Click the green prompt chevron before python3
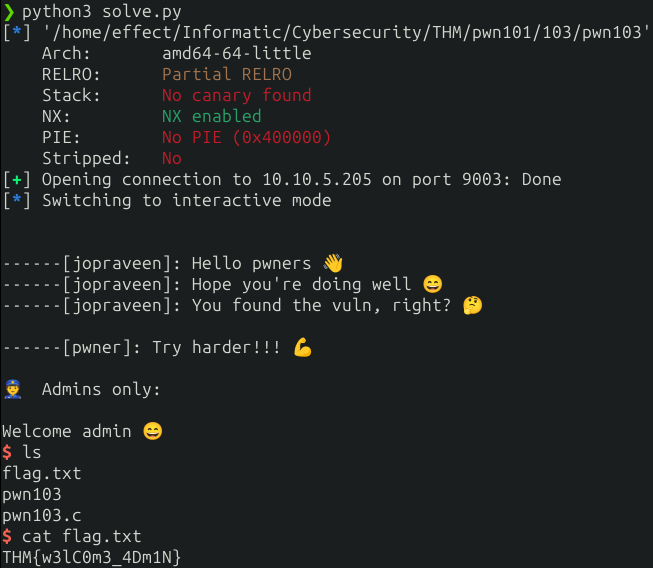 pos(8,12)
